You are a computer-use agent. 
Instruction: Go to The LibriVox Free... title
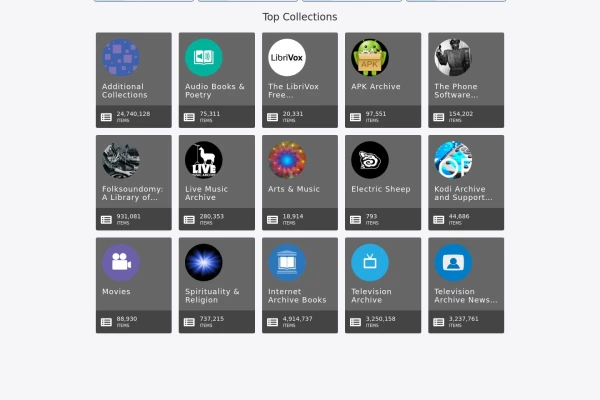click(x=293, y=91)
